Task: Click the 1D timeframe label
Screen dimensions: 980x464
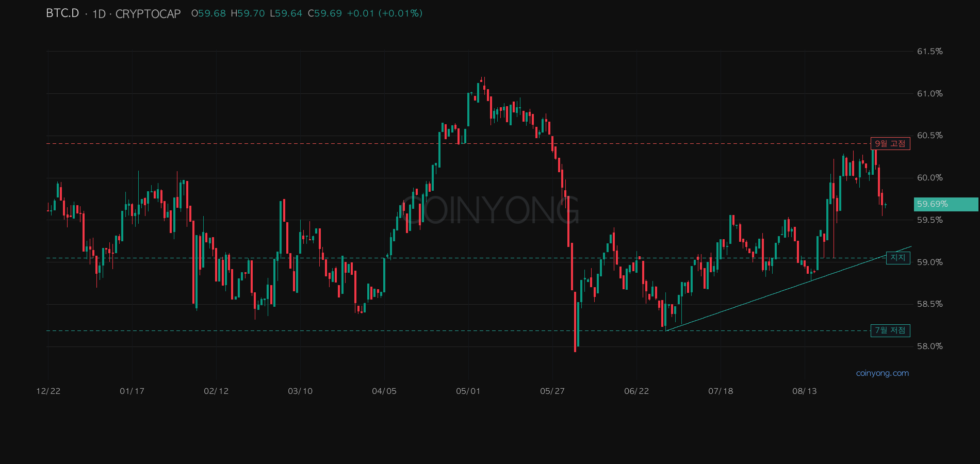Action: (x=99, y=14)
